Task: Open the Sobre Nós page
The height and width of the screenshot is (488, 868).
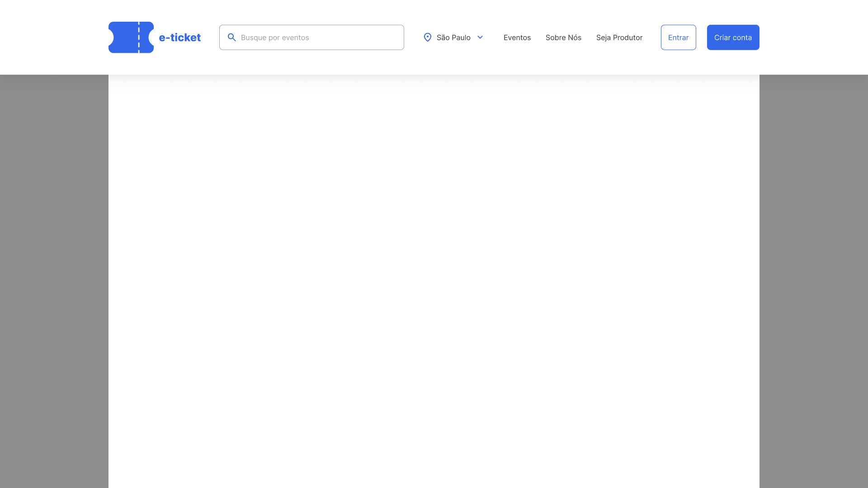Action: [x=563, y=38]
